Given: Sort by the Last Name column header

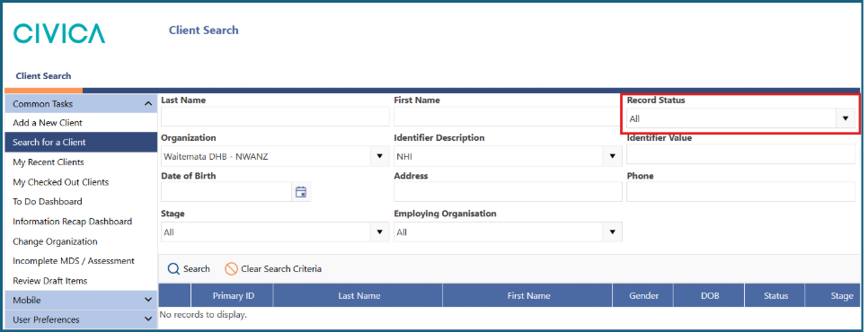Looking at the screenshot, I should point(359,295).
